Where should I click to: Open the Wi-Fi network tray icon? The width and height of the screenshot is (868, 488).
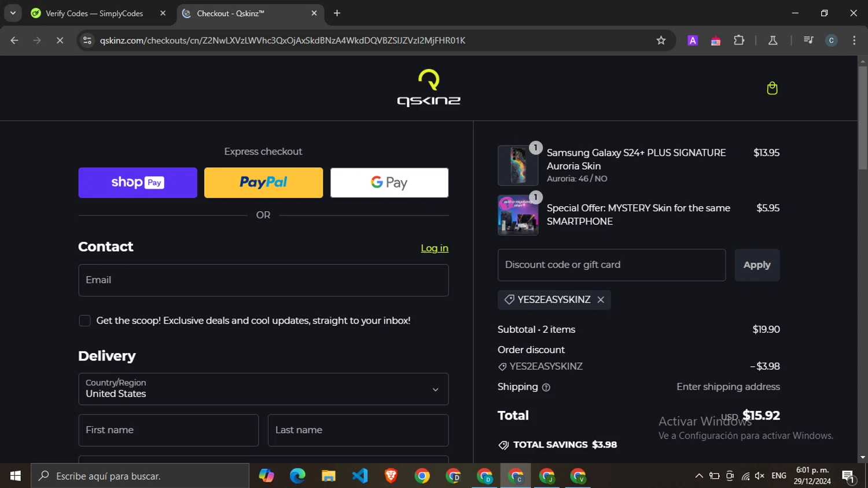(x=745, y=476)
